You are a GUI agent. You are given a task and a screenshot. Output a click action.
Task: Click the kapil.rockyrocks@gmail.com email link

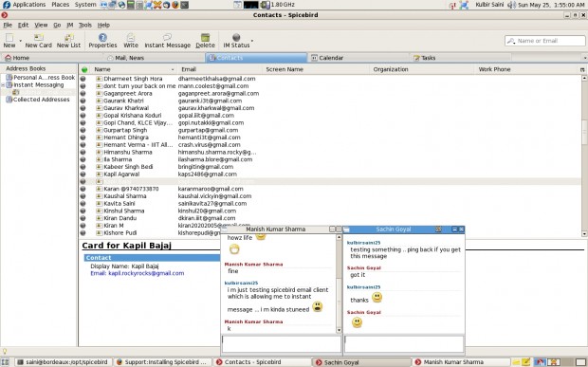pos(146,273)
